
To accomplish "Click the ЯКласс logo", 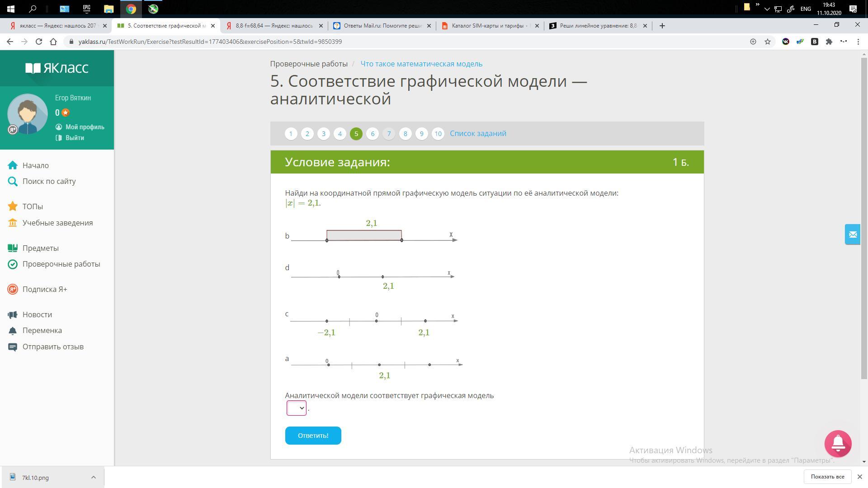I will tap(57, 68).
